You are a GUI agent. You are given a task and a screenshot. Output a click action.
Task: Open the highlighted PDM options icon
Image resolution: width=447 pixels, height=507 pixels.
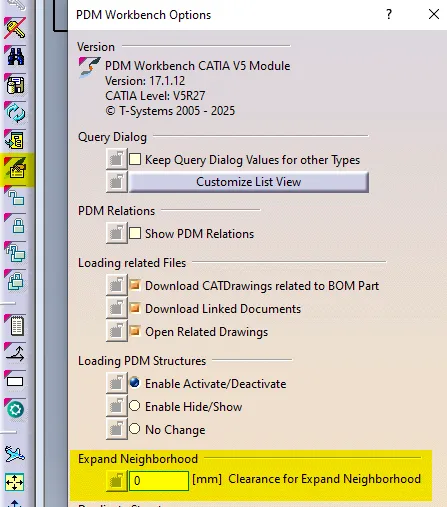tap(16, 169)
